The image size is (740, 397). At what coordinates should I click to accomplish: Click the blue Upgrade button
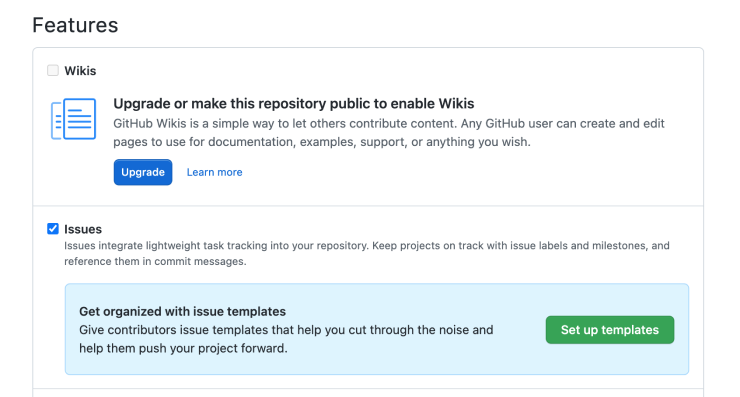143,172
